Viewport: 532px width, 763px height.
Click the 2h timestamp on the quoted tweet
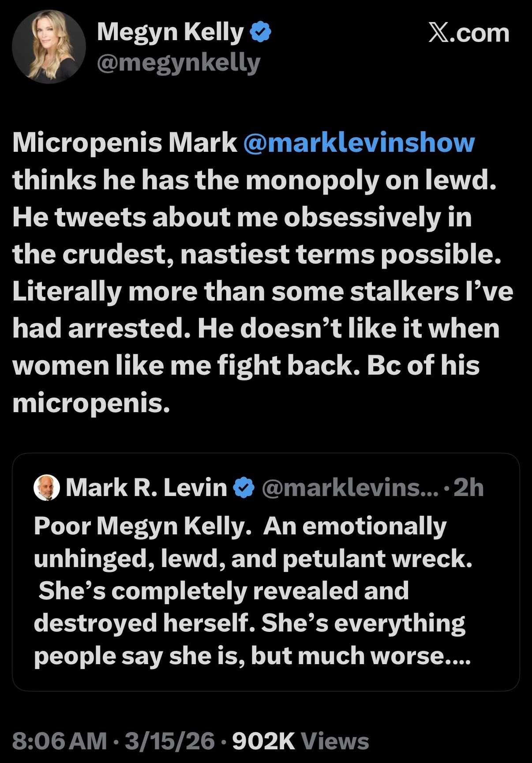coord(468,488)
